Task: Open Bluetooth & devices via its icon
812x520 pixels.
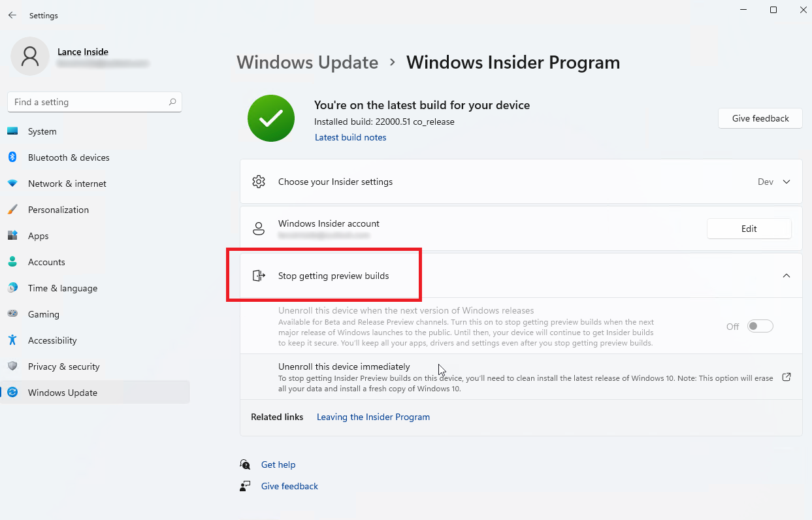Action: [12, 157]
